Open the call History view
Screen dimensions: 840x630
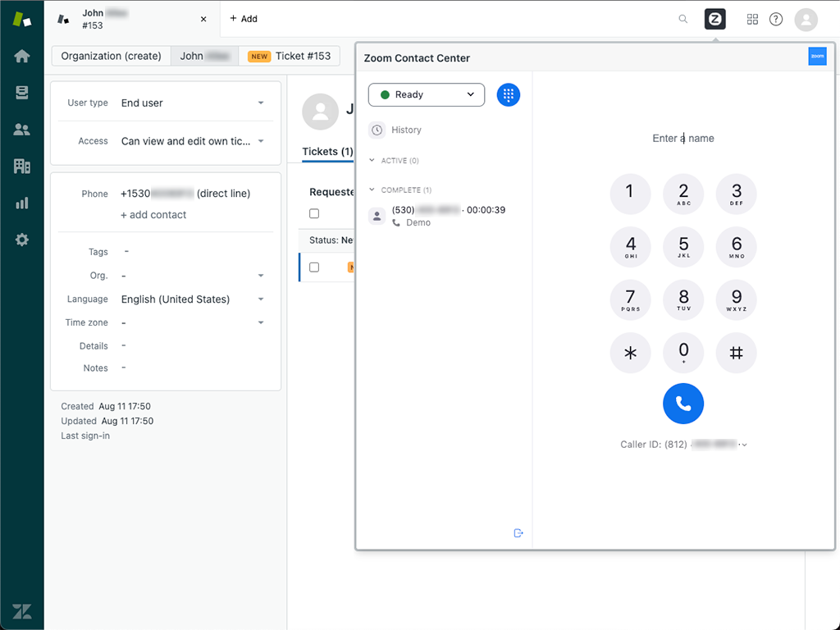click(x=406, y=130)
